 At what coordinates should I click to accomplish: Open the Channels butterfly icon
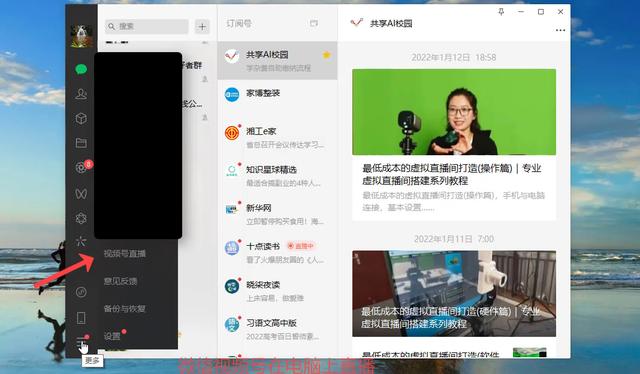click(x=81, y=193)
